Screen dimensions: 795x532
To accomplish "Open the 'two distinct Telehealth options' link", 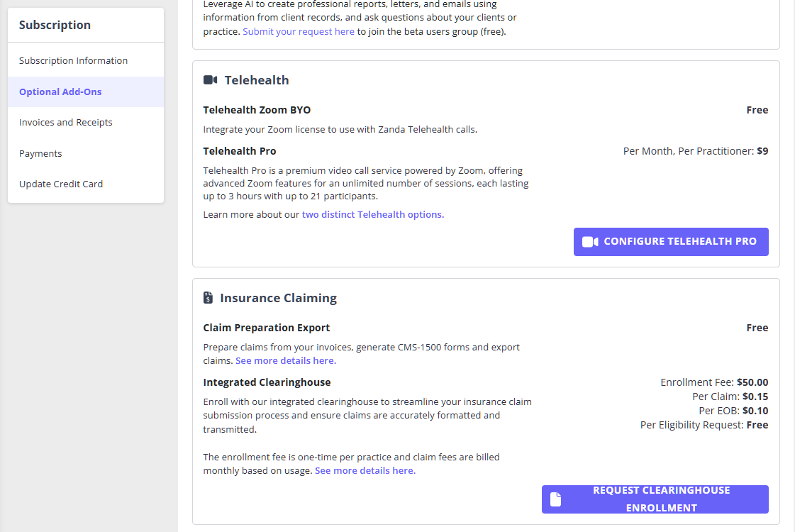I will click(x=373, y=215).
